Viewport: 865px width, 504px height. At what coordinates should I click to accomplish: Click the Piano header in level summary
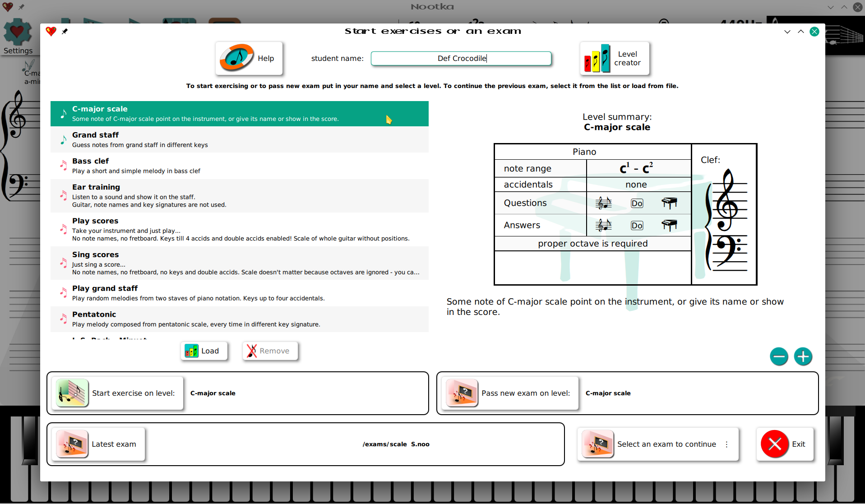584,152
